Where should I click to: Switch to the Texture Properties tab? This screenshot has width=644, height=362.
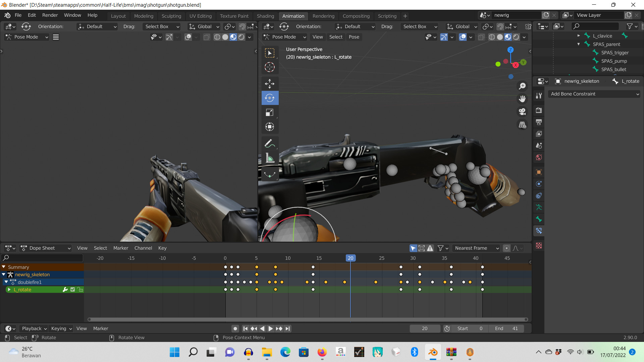point(539,246)
